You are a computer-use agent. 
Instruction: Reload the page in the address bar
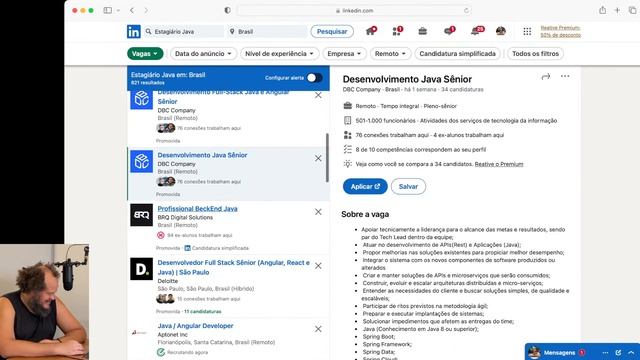click(x=466, y=11)
